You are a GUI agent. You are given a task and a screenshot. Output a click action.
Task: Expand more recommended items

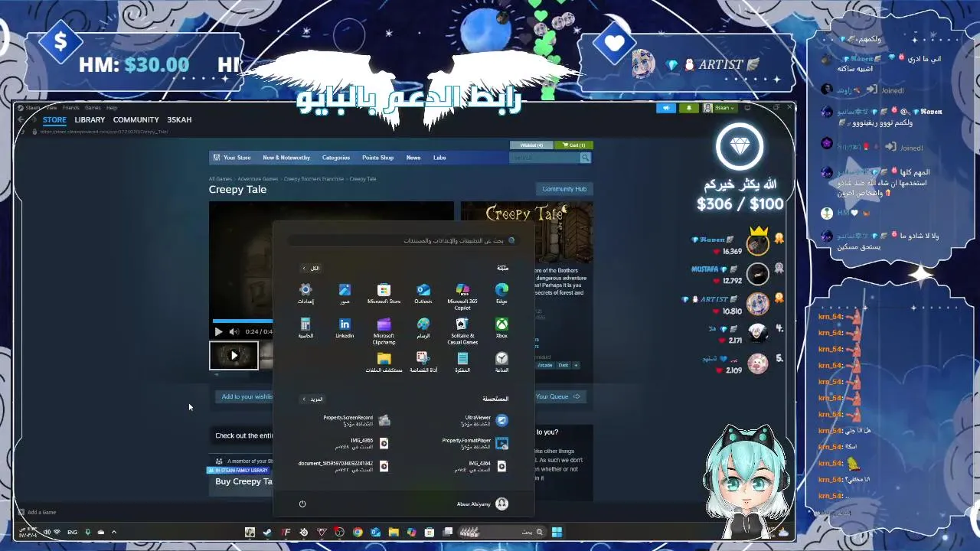click(312, 399)
